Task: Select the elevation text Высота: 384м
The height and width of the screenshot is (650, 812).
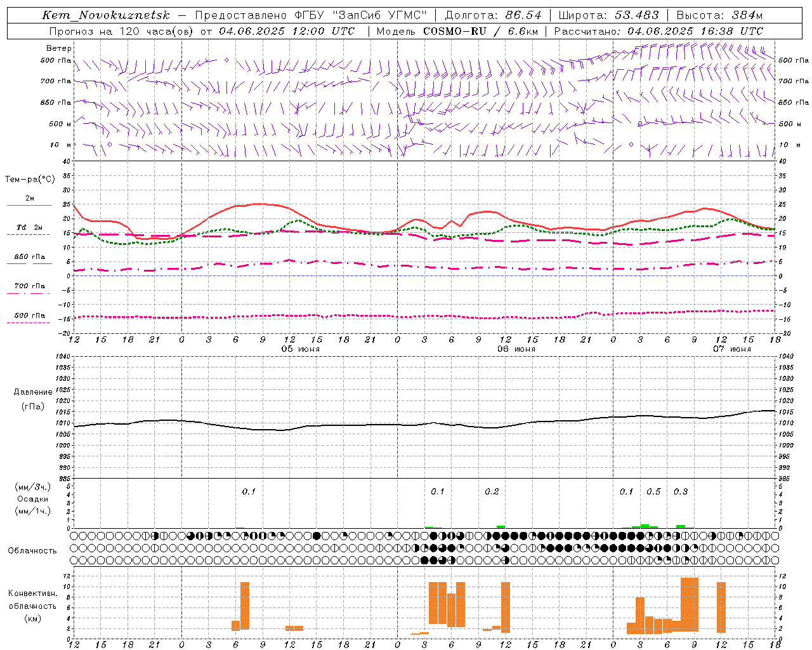Action: (720, 15)
